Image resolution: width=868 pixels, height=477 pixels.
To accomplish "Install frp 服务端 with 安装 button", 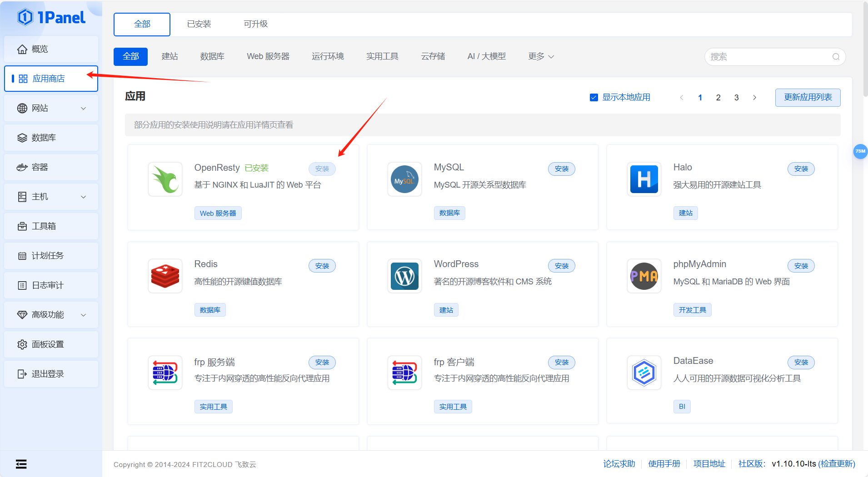I will [322, 362].
